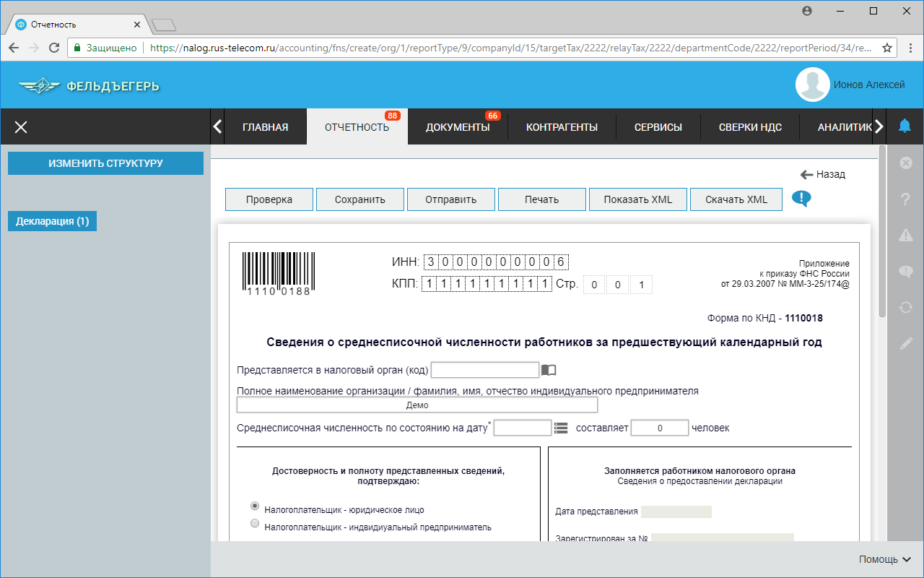Screen dimensions: 924x578
Task: Select Налогоплательщик - индивидуальный предприниматель radio button
Action: [254, 523]
